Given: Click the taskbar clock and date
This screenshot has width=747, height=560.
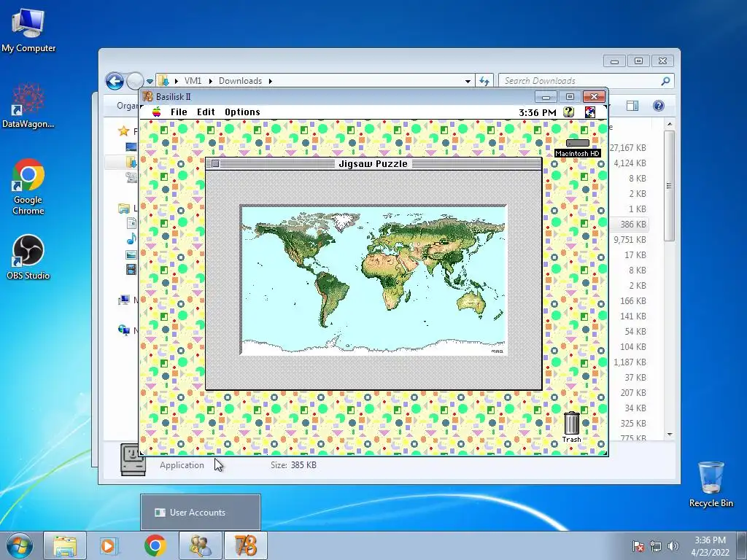Looking at the screenshot, I should coord(710,546).
